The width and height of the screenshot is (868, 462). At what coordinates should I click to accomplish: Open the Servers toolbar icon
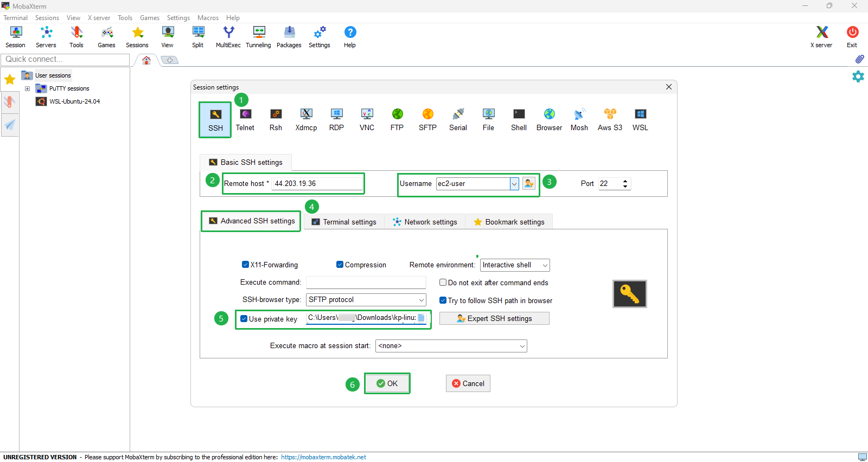click(46, 37)
